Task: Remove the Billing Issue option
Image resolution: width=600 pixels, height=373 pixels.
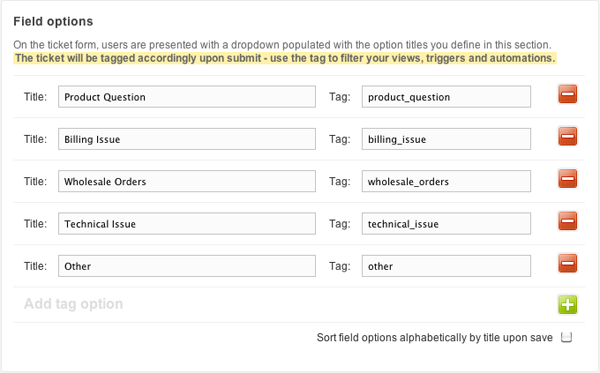Action: (567, 137)
